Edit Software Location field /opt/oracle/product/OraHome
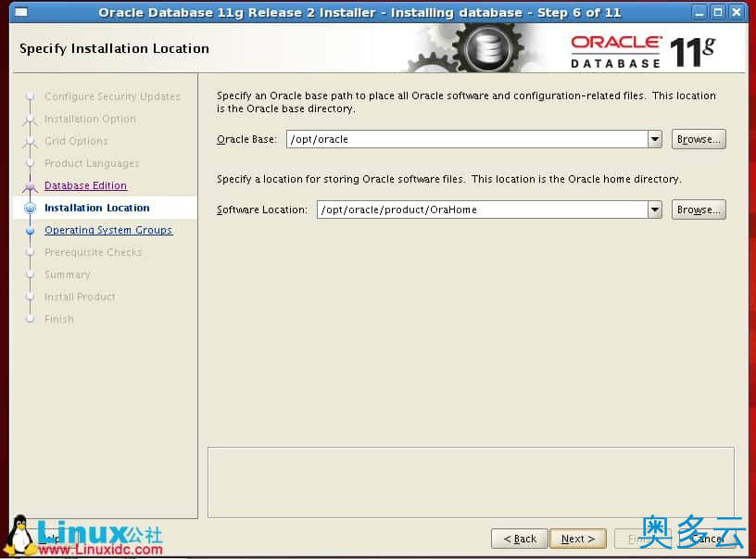Viewport: 756px width, 559px height. click(x=483, y=210)
